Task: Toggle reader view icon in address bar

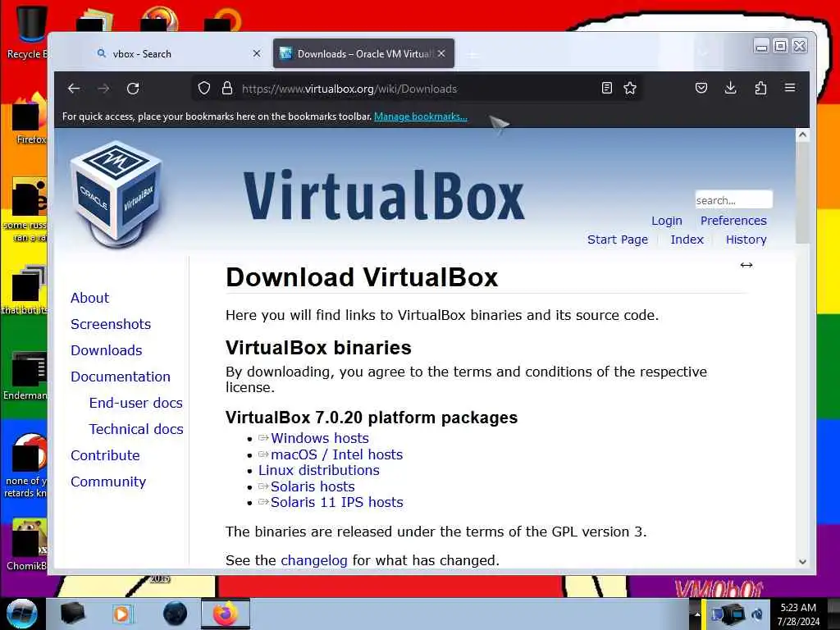Action: (606, 89)
